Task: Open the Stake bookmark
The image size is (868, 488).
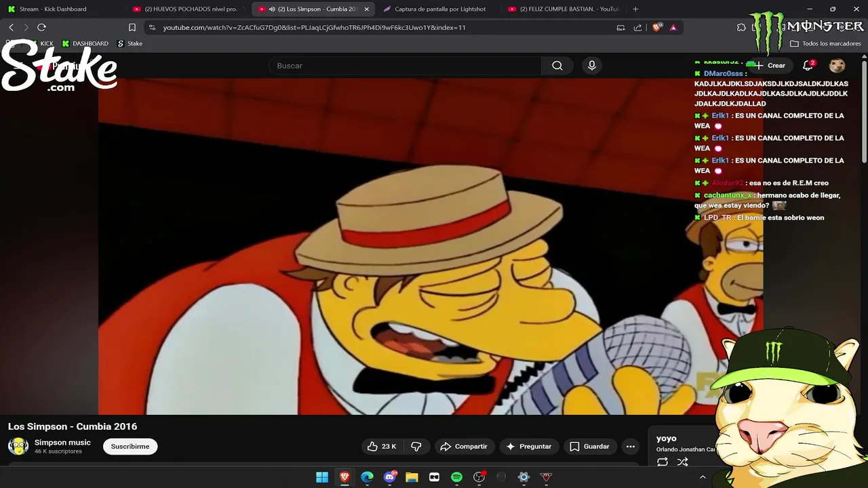Action: [130, 43]
